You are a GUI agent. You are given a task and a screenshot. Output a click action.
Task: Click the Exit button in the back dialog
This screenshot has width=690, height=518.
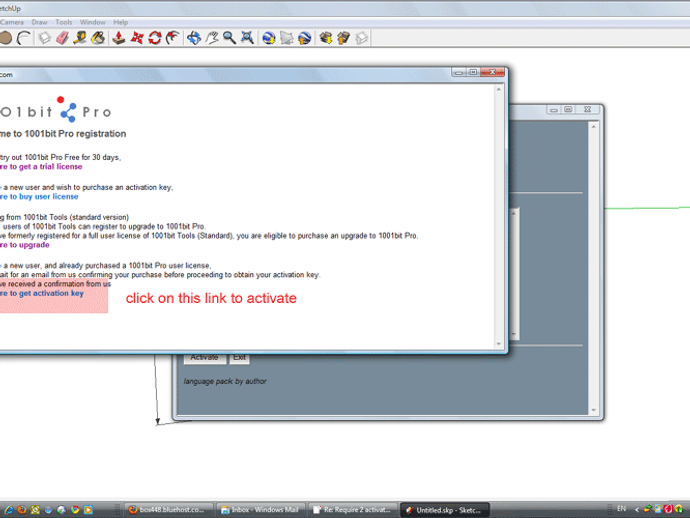(240, 357)
